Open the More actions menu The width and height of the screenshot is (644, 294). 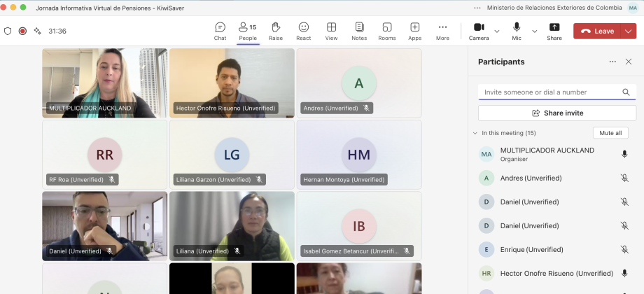[x=442, y=31]
